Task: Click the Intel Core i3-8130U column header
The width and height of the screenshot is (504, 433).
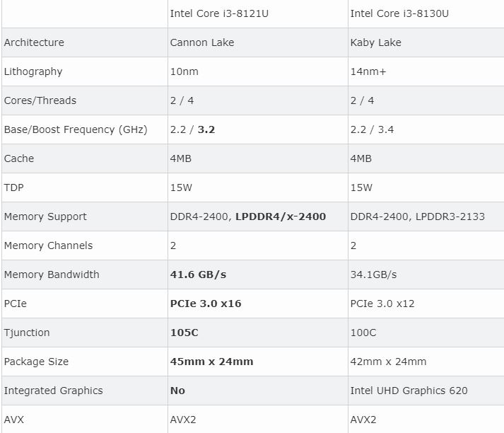Action: pos(399,13)
